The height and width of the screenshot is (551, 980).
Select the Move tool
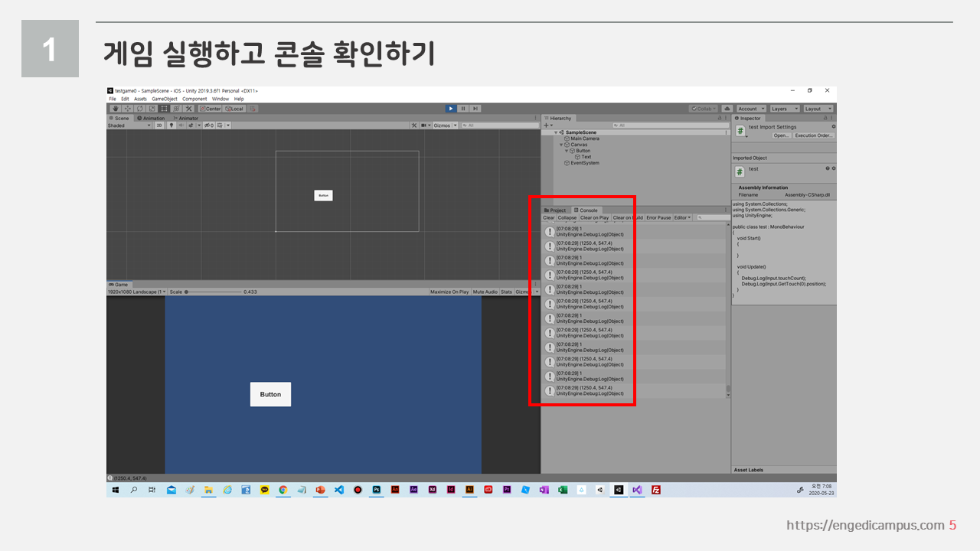point(127,109)
